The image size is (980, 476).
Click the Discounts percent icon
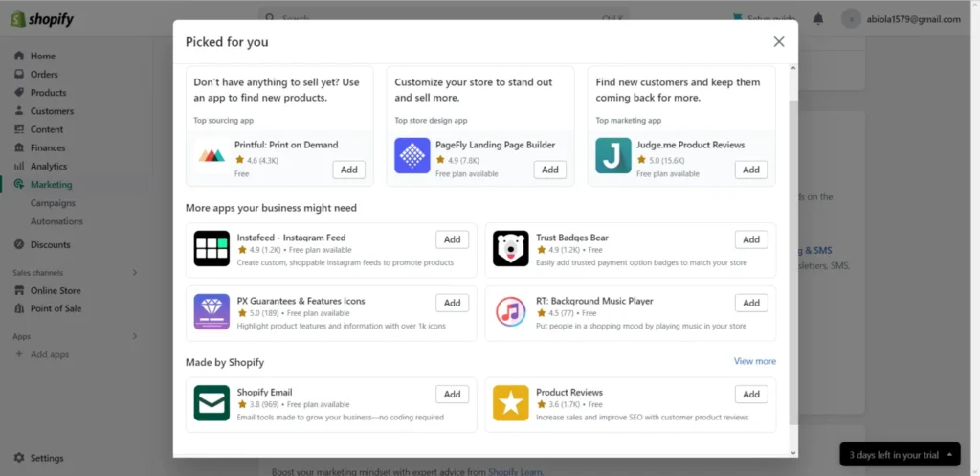[19, 244]
